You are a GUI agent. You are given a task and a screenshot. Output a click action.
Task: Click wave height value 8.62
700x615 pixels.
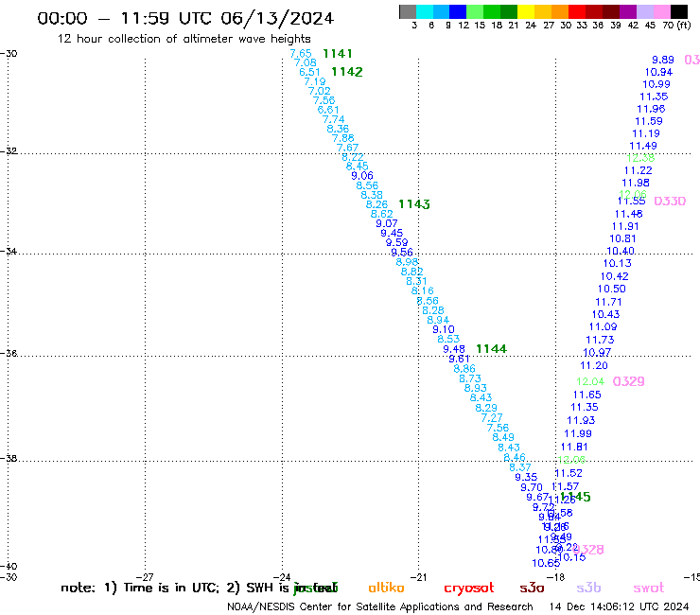382,214
